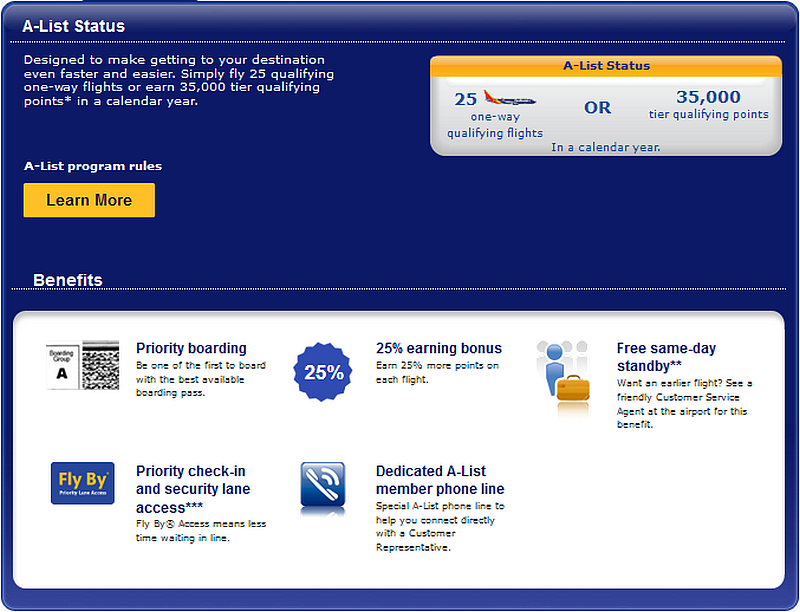Click the OR text in the status box
This screenshot has width=800, height=612.
597,108
